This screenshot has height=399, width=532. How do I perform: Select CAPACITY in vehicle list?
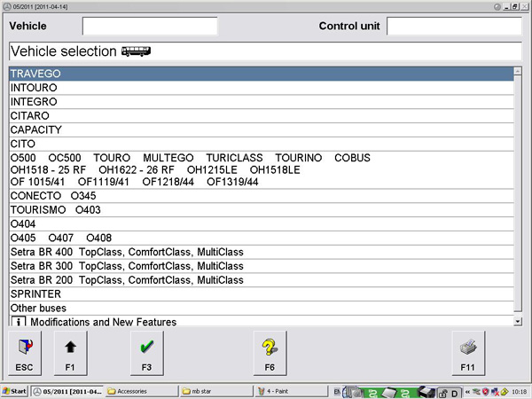pos(262,130)
